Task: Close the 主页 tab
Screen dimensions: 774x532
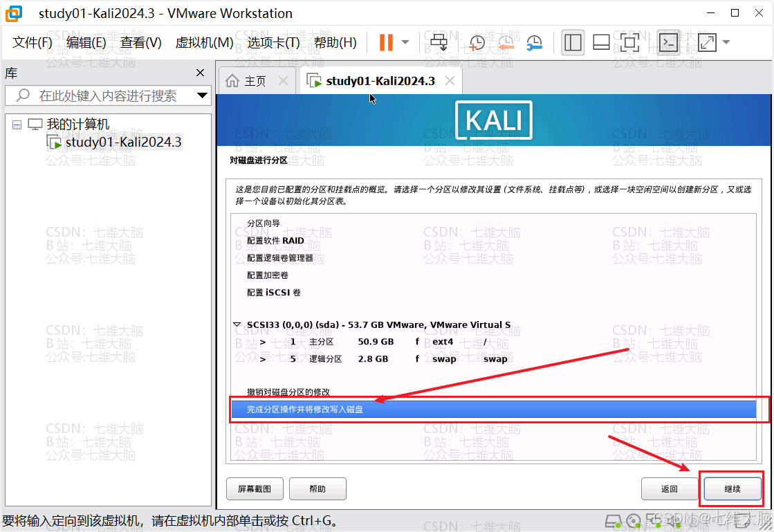Action: (x=283, y=80)
